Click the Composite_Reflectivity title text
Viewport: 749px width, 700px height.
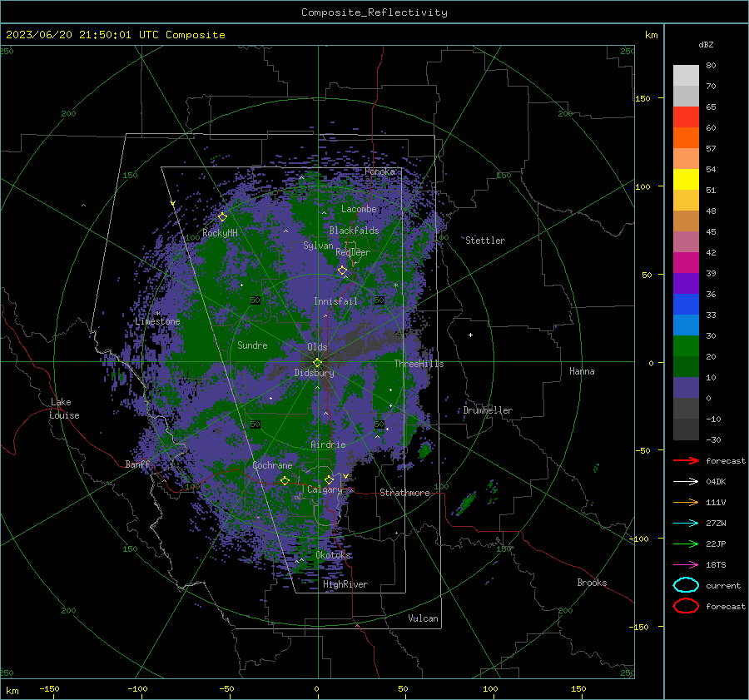374,12
